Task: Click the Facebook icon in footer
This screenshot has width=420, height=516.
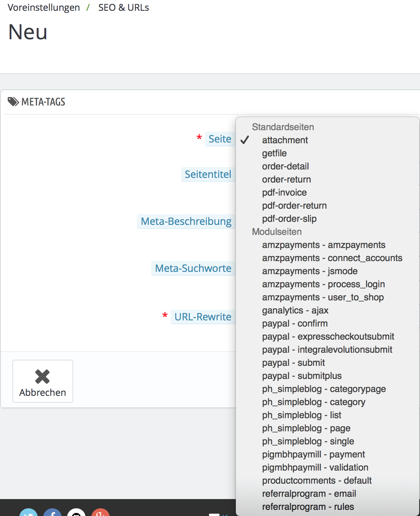Action: coord(52,513)
